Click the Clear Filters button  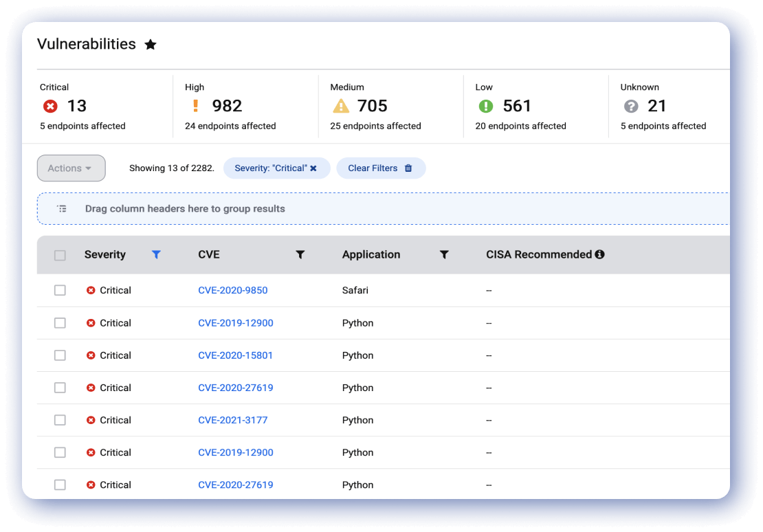coord(381,168)
